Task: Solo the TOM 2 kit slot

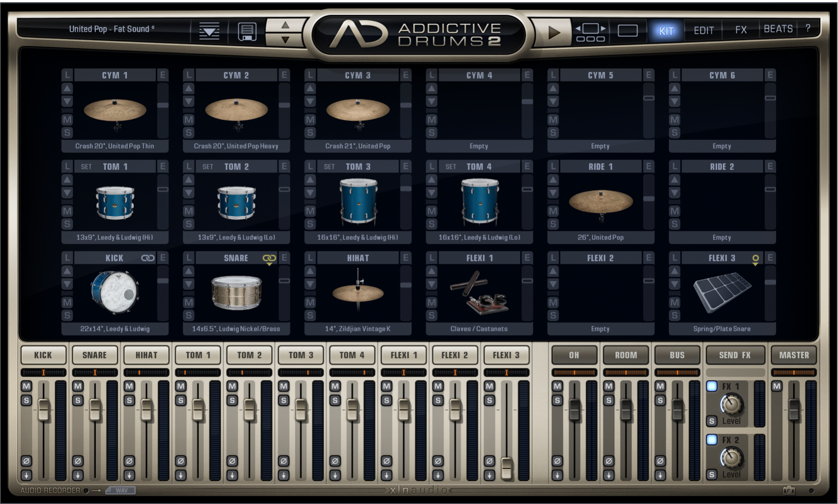Action: [189, 224]
